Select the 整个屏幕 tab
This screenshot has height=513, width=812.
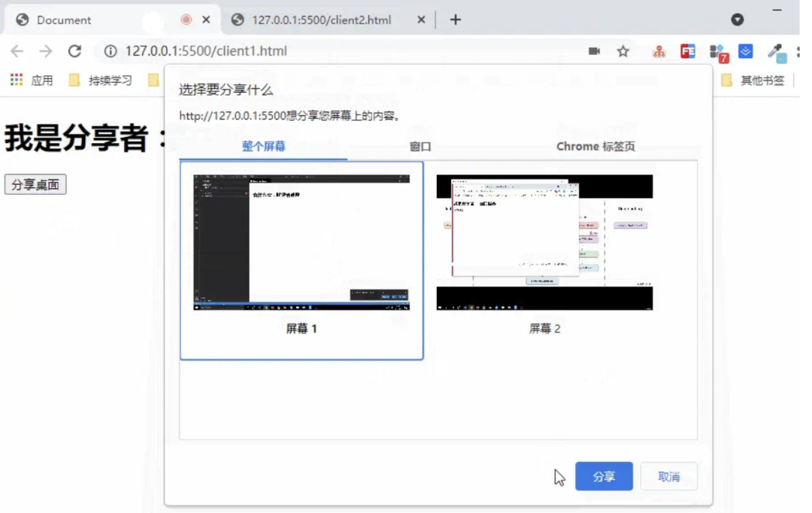pos(264,147)
